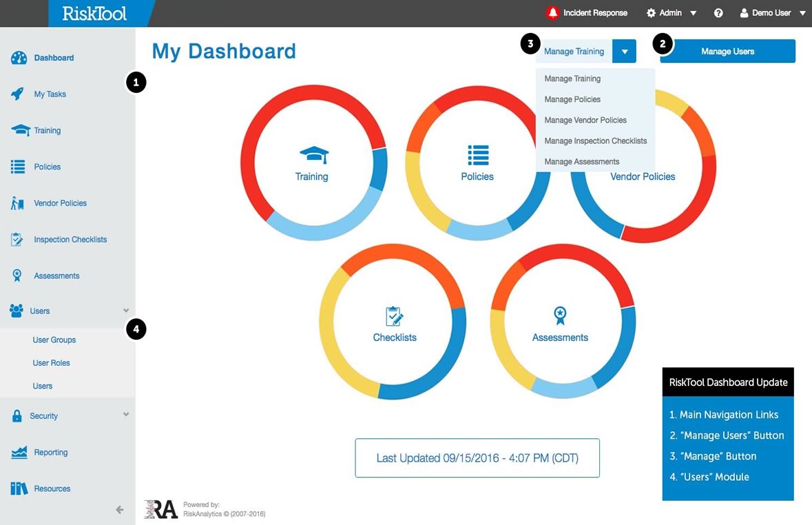Open User Roles submenu item
Image resolution: width=812 pixels, height=525 pixels.
coord(51,363)
